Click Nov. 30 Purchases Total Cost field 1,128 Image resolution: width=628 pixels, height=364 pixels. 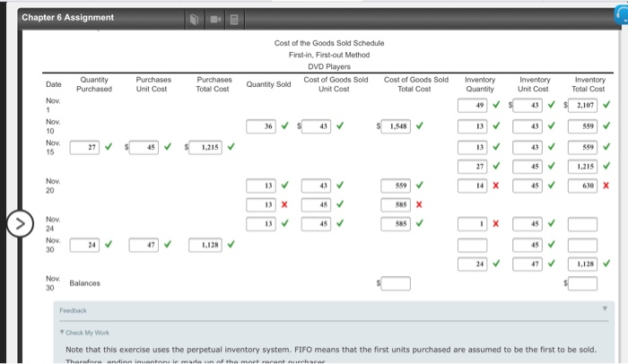[205, 245]
